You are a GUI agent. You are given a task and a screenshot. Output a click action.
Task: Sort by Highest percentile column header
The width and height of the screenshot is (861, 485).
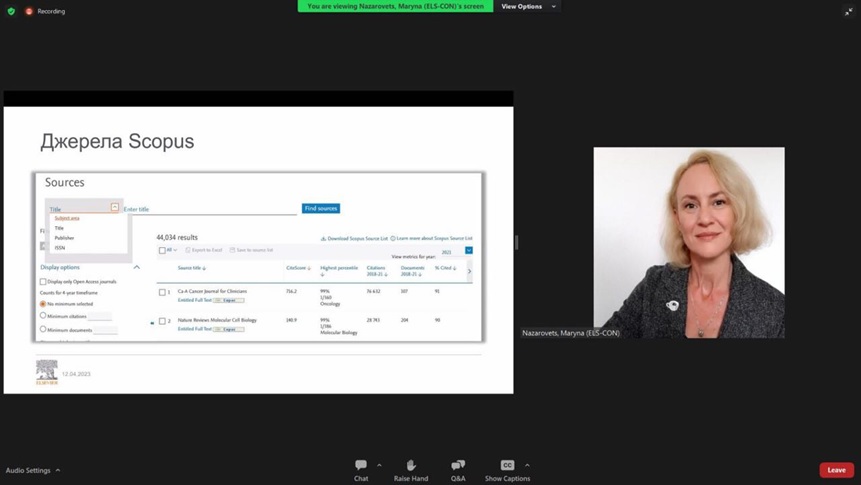tap(339, 270)
